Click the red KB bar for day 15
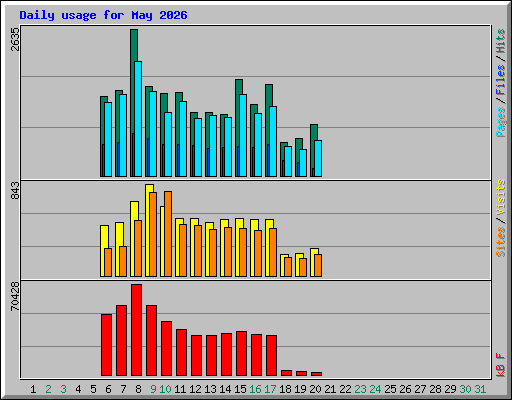The image size is (512, 400). (x=242, y=354)
